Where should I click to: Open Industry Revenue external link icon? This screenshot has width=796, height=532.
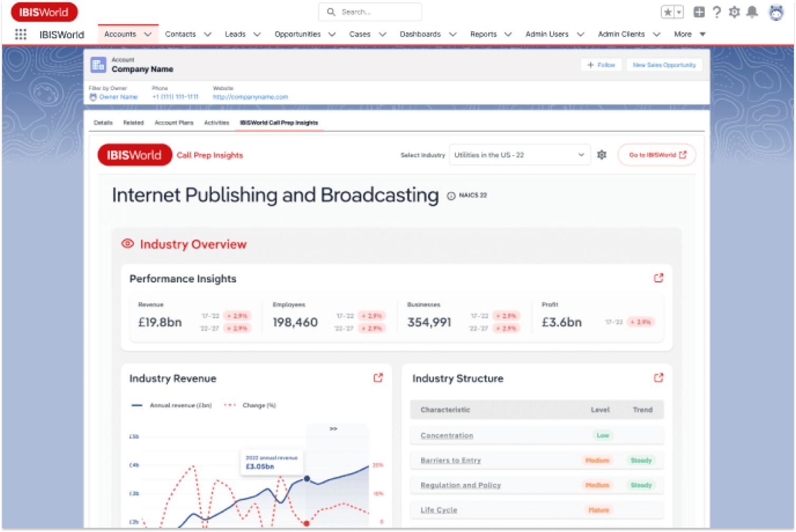coord(378,378)
